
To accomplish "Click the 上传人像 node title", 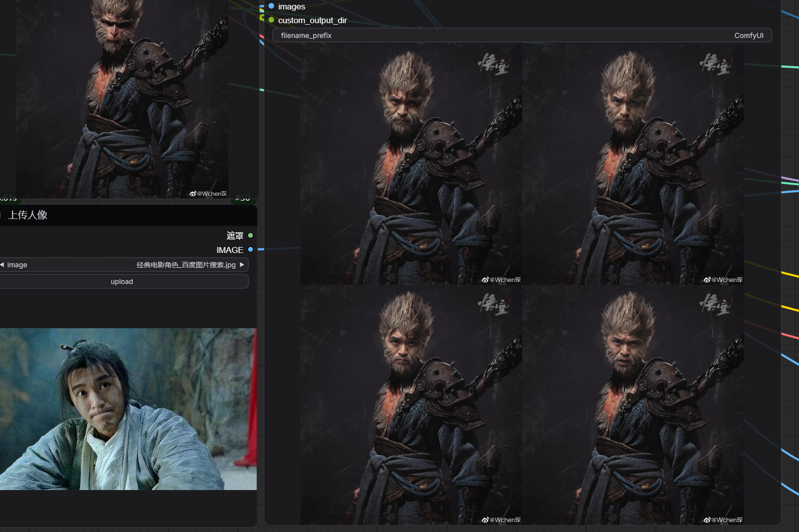I will [x=28, y=215].
